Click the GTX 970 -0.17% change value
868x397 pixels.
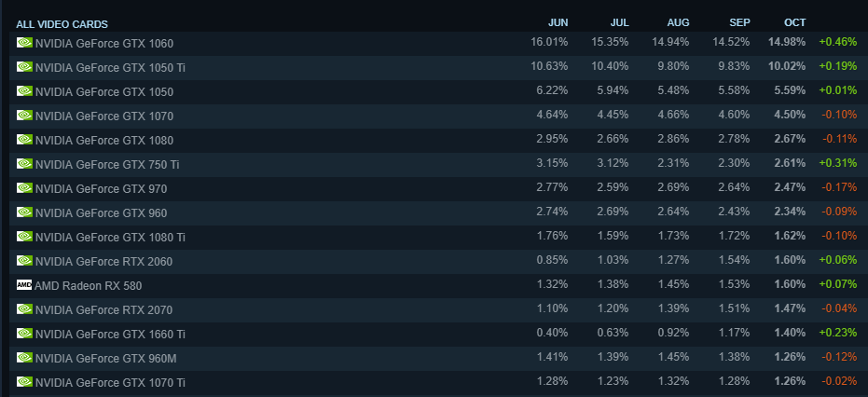pos(839,187)
